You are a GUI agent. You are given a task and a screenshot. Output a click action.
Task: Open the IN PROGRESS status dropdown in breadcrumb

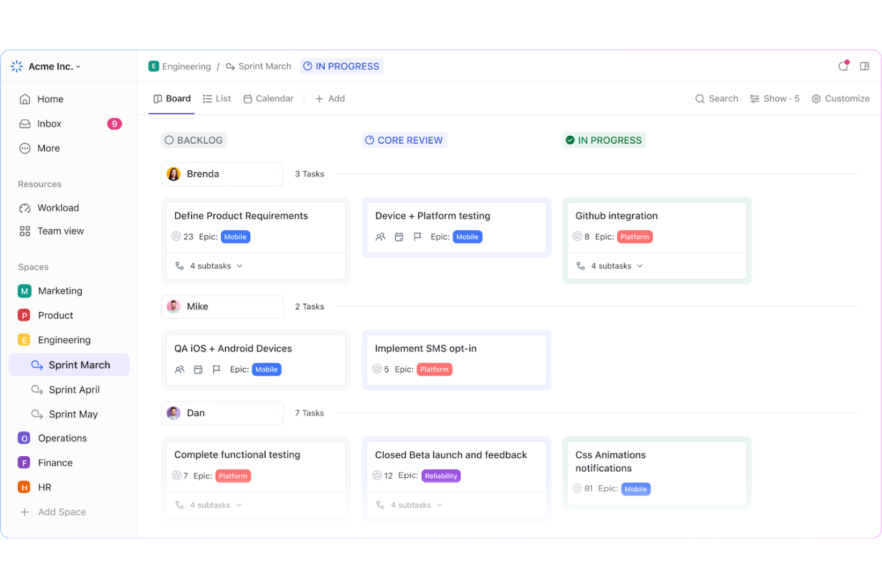coord(341,66)
